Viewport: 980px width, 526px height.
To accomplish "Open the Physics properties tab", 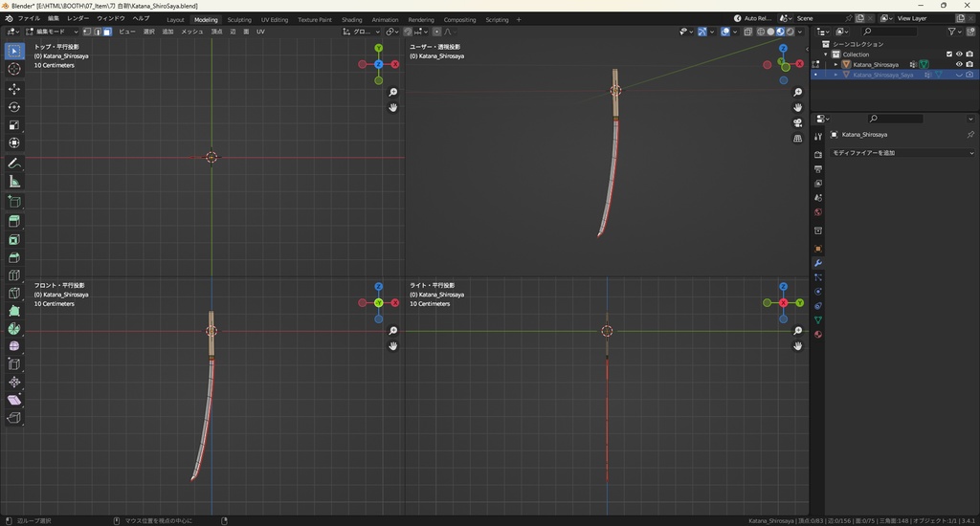I will (818, 292).
